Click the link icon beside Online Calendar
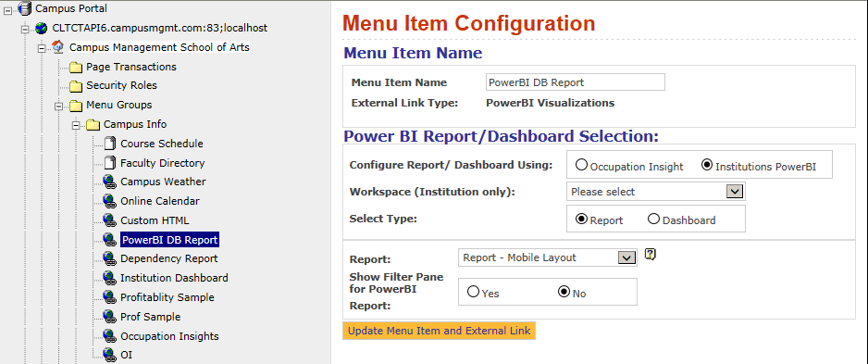The width and height of the screenshot is (868, 364). 109,201
